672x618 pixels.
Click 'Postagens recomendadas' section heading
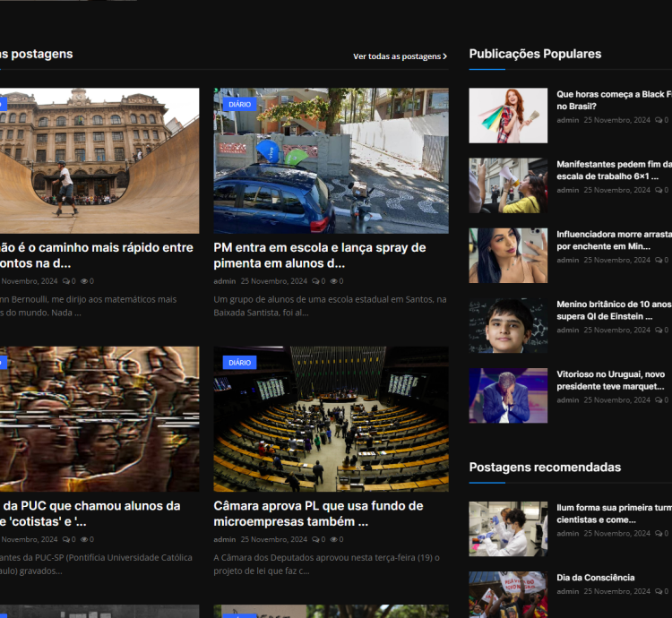click(x=545, y=468)
